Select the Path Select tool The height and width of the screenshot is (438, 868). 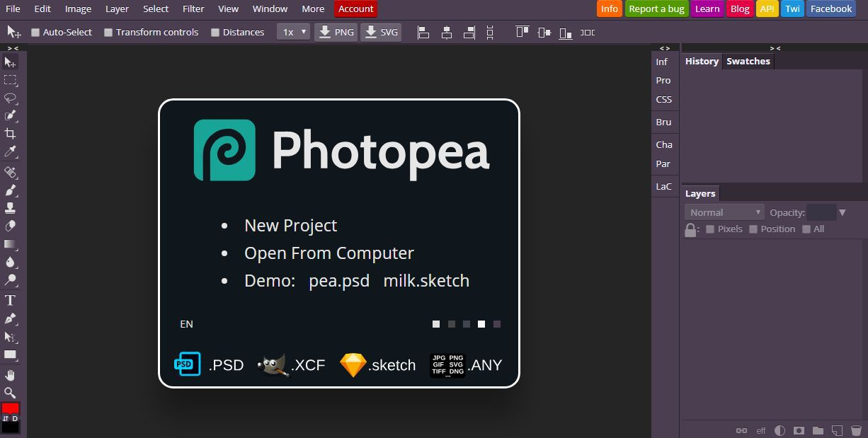click(11, 338)
